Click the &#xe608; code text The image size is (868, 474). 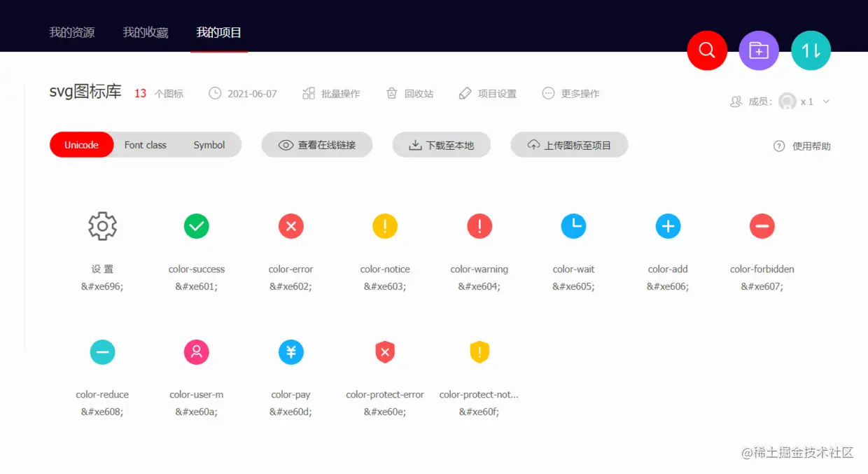102,412
